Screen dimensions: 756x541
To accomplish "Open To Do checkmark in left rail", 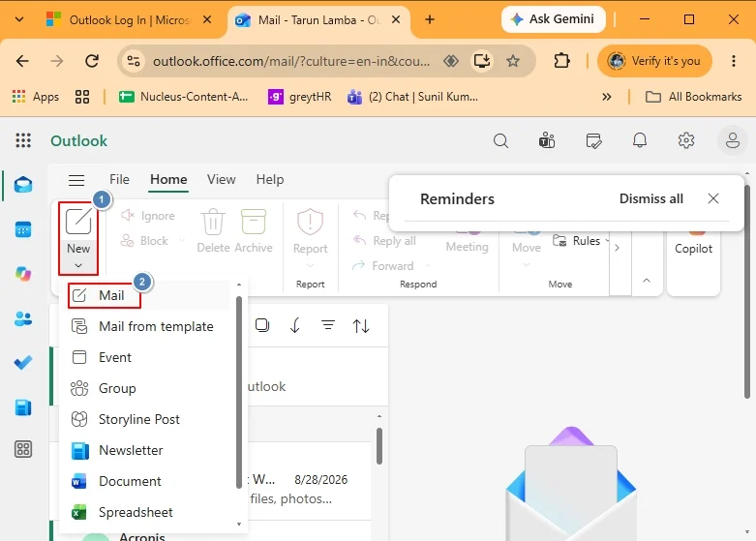I will [x=23, y=363].
